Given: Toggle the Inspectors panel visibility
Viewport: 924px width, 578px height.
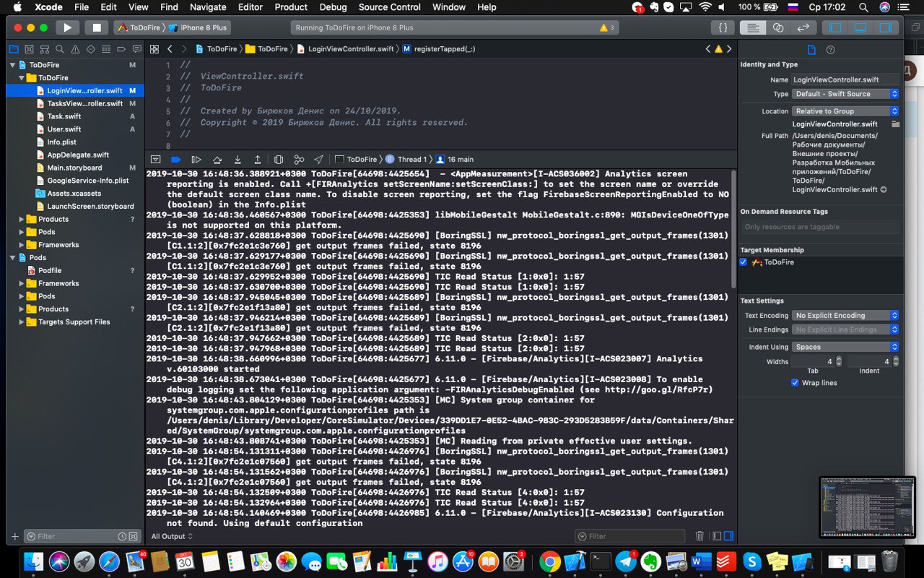Looking at the screenshot, I should click(885, 27).
